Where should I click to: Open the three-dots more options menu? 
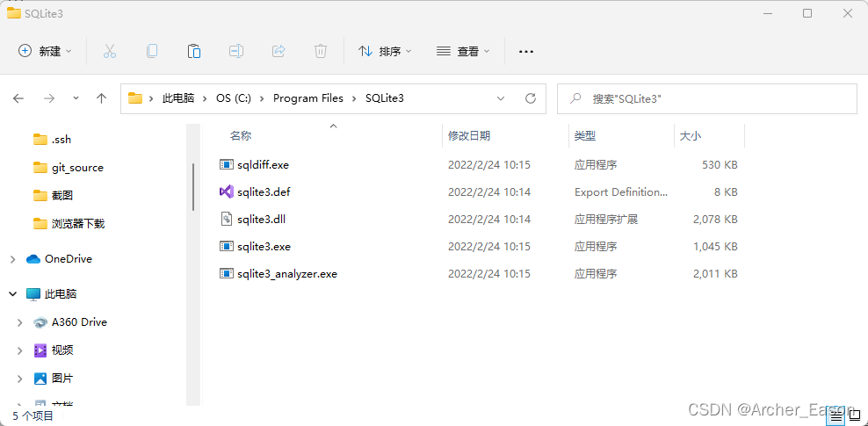[526, 52]
